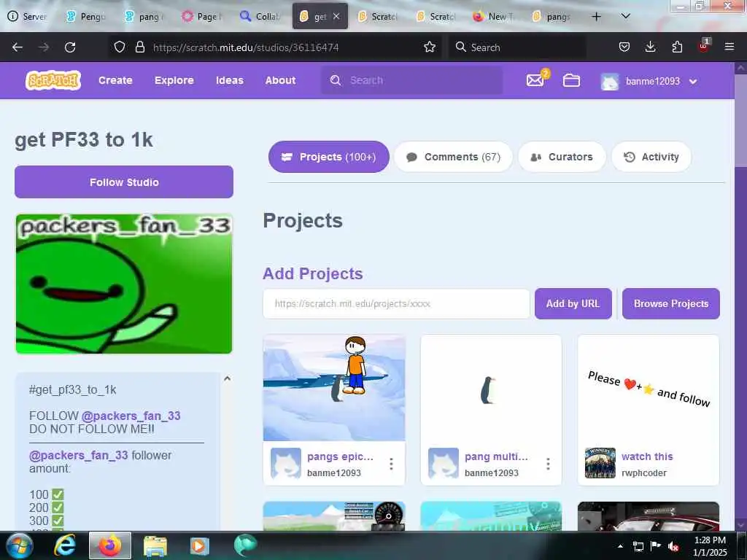This screenshot has width=747, height=560.
Task: Open options for pangs epic project
Action: (391, 464)
